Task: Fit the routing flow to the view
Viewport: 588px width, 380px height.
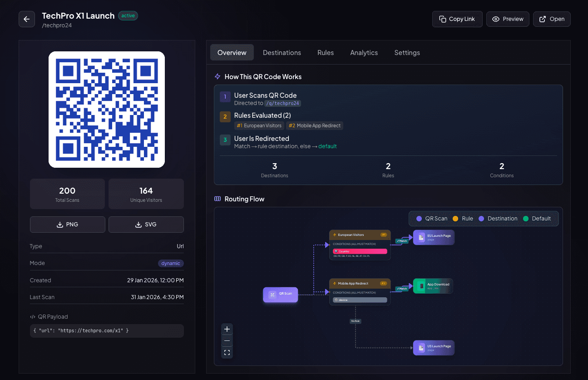Action: (227, 352)
